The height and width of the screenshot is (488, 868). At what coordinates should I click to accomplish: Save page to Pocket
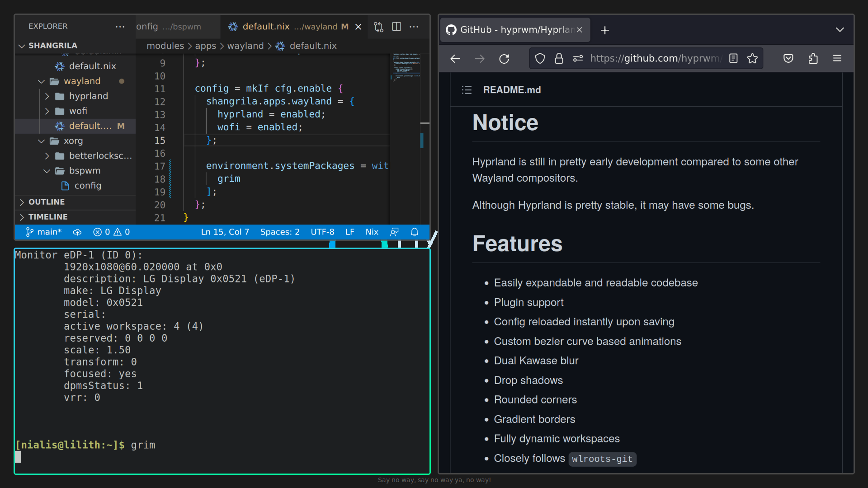tap(788, 58)
